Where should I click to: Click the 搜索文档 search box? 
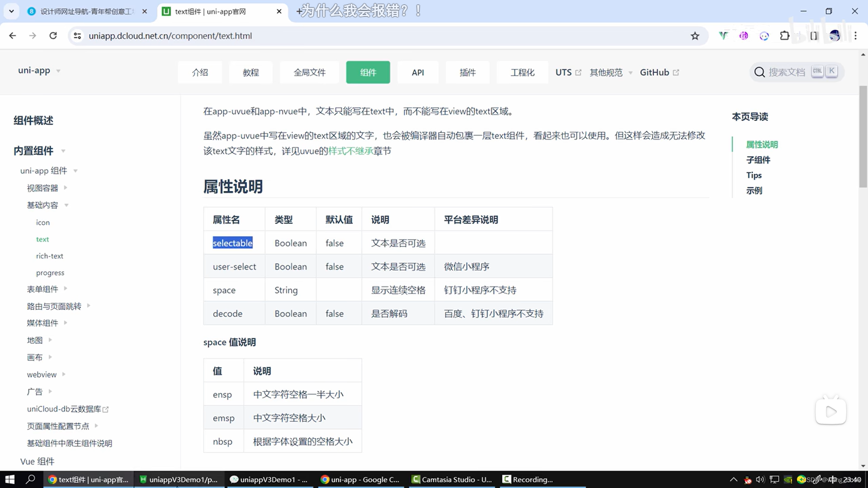coord(796,72)
